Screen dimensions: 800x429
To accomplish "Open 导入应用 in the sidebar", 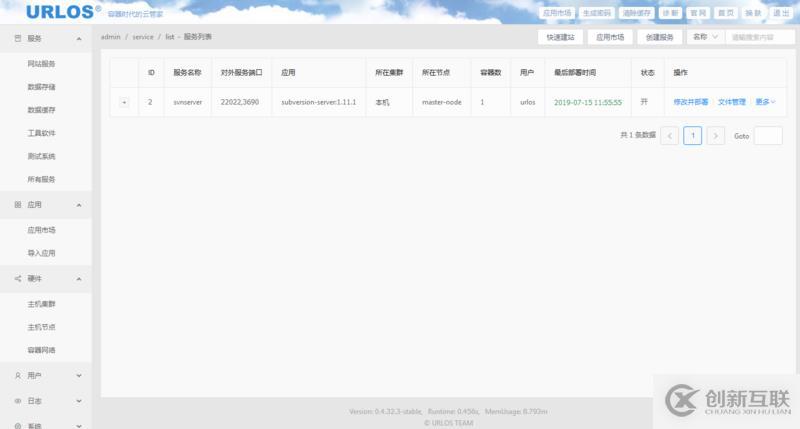I will [41, 253].
